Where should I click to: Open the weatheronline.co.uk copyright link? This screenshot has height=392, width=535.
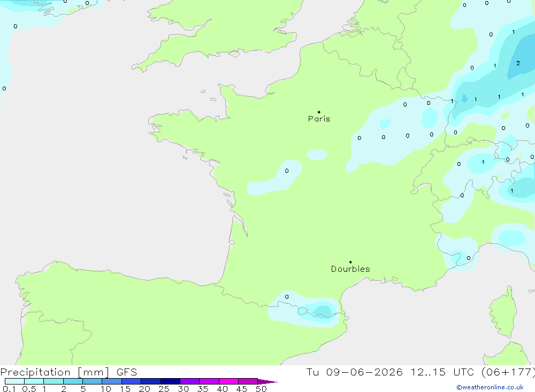(x=490, y=387)
